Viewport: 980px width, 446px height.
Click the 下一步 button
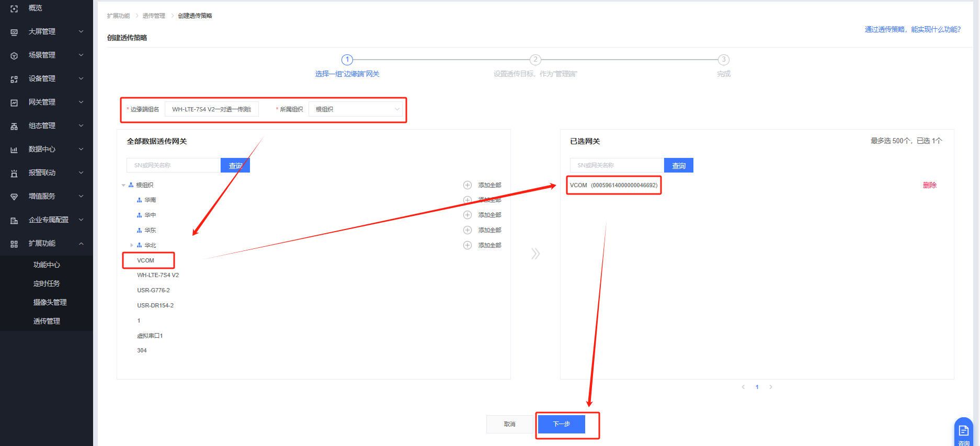coord(561,424)
